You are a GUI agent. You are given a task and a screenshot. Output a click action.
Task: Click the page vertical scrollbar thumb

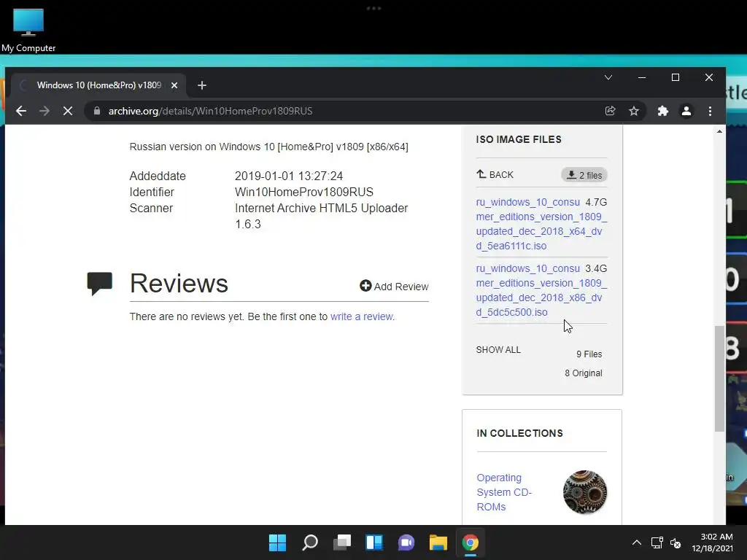click(x=719, y=379)
